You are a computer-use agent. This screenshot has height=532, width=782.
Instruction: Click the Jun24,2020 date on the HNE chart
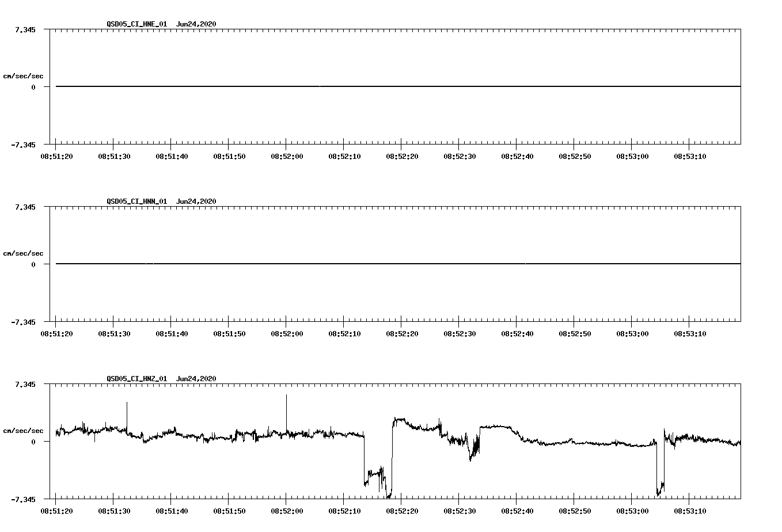tap(196, 24)
